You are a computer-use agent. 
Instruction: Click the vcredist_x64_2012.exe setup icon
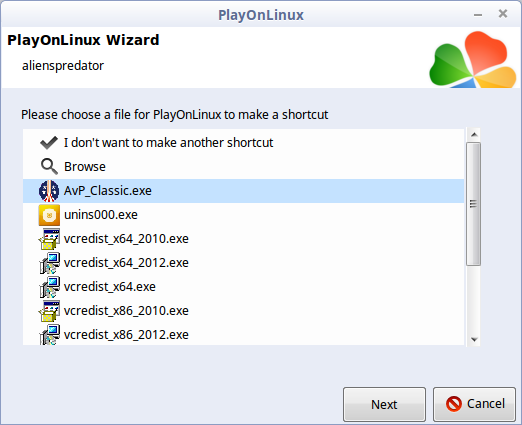click(49, 263)
